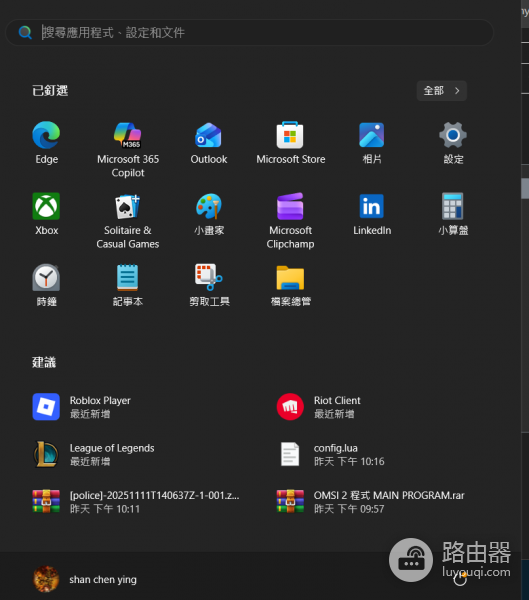
Task: Open the 小畫家 paint app
Action: point(209,214)
